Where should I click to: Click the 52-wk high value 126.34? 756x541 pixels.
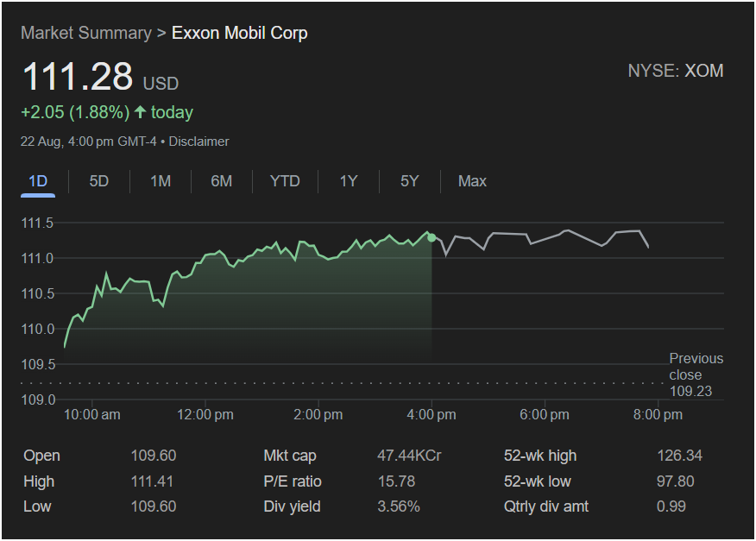[x=677, y=456]
